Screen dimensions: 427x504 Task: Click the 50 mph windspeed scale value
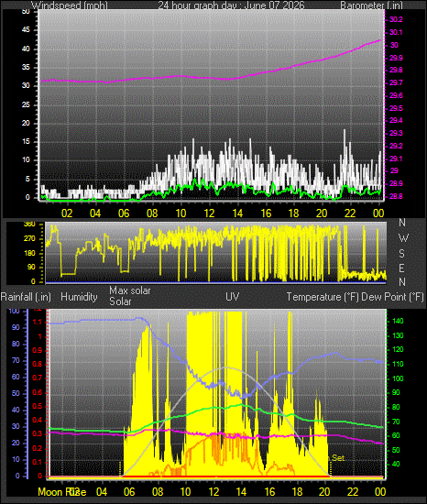26,12
